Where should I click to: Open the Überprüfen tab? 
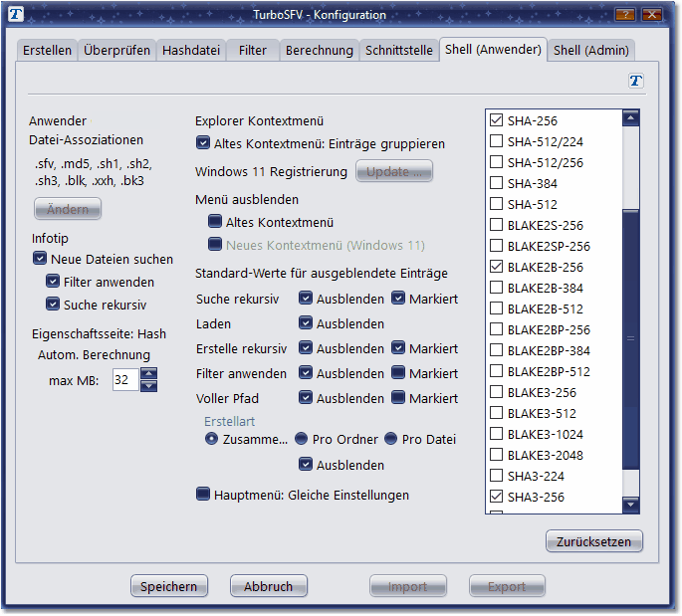point(116,51)
